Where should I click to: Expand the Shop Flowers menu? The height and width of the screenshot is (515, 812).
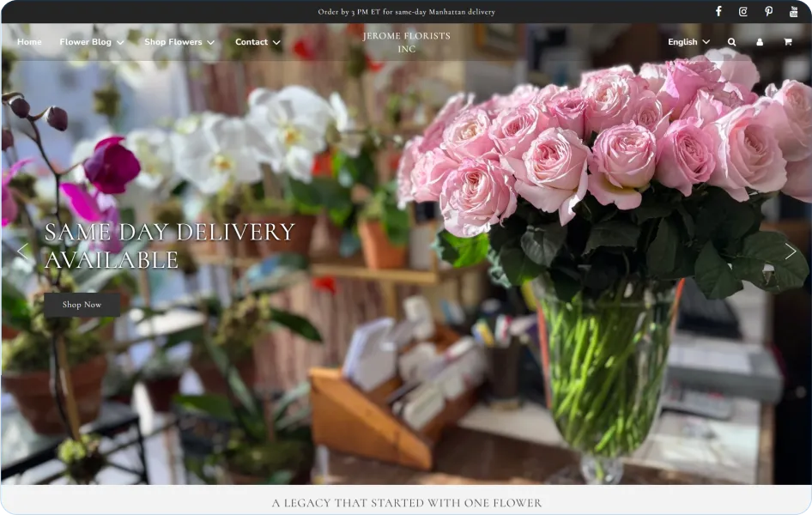(x=179, y=42)
